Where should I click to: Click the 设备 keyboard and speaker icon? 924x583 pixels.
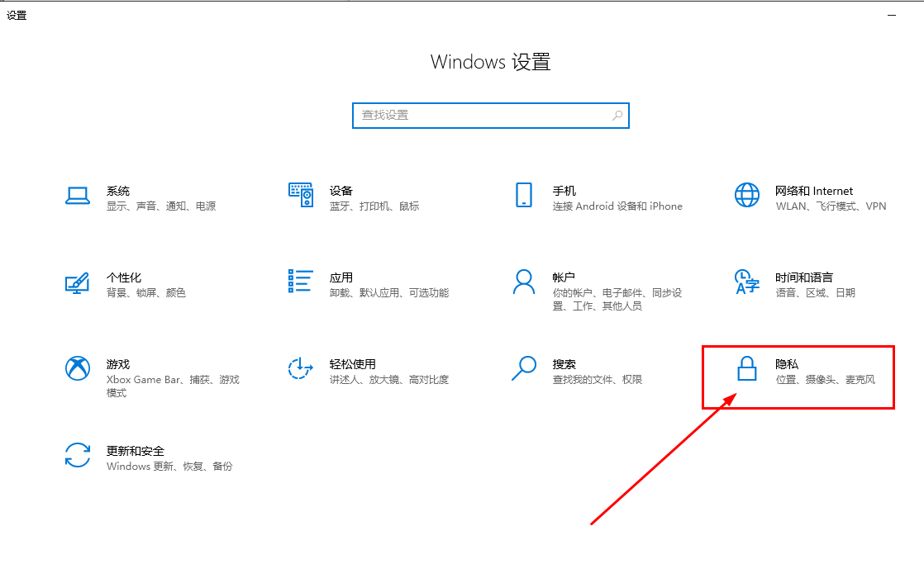pyautogui.click(x=301, y=195)
